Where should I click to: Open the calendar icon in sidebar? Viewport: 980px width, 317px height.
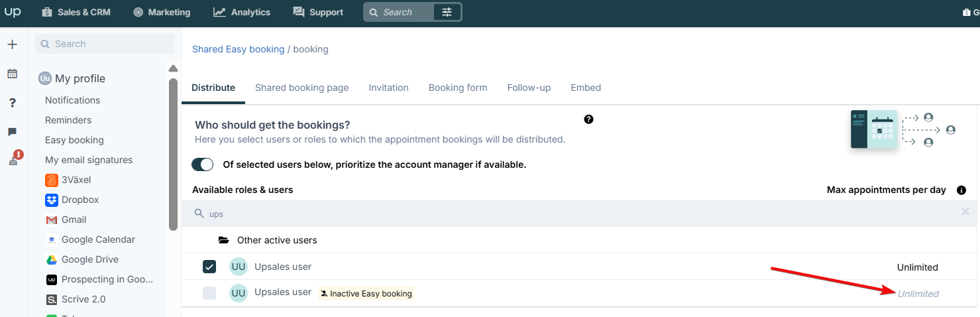pos(12,74)
